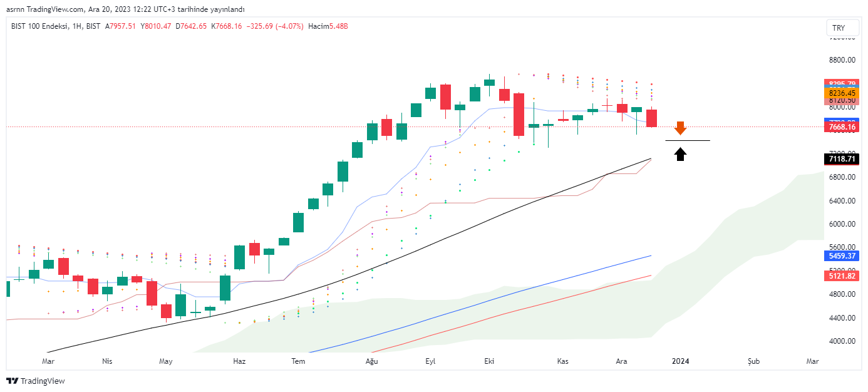Viewport: 868px width, 392px height.
Task: Click the Eki month label
Action: pos(489,361)
